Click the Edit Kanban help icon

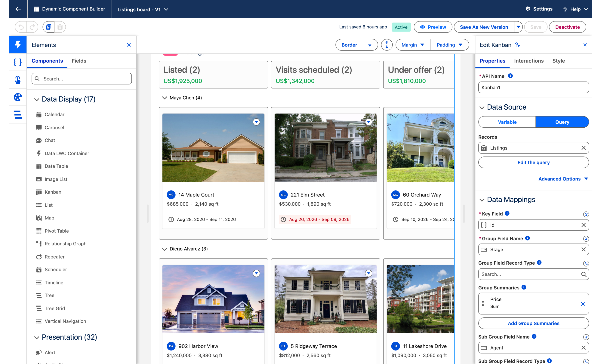pyautogui.click(x=517, y=45)
